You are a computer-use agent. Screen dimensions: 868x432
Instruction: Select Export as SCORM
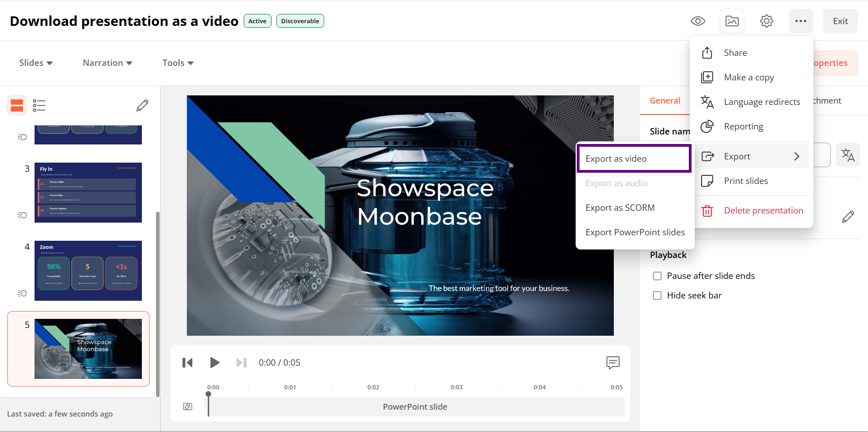coord(634,208)
